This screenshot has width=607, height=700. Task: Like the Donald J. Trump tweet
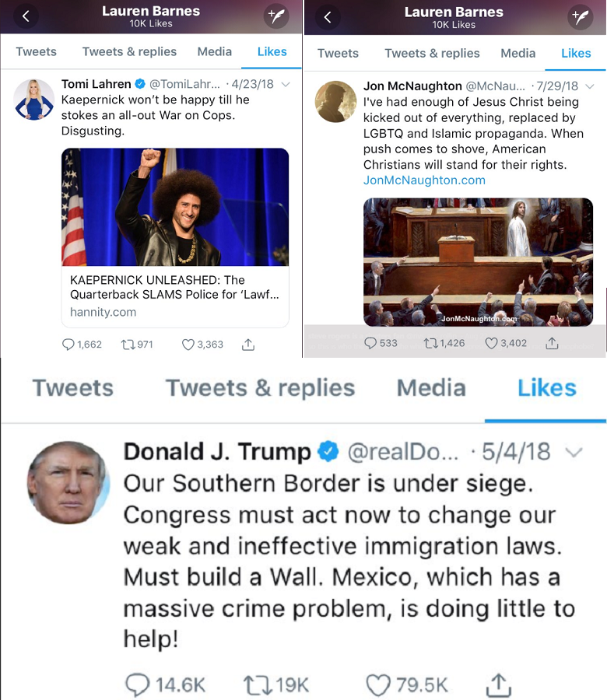(x=378, y=684)
